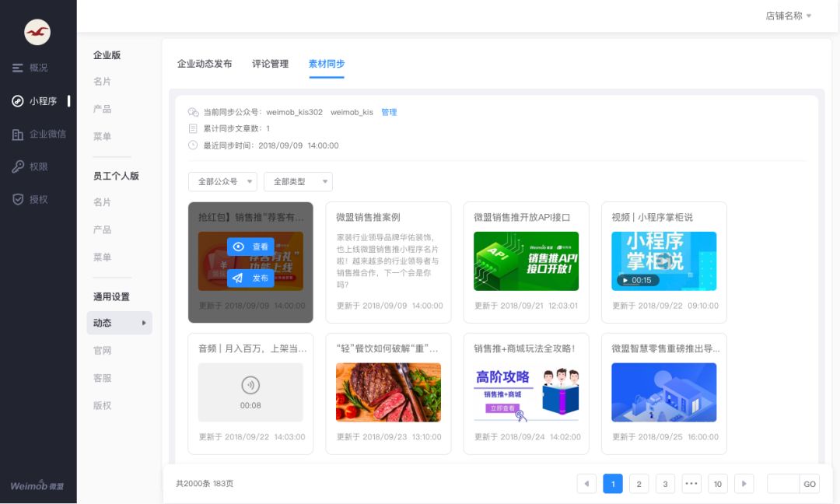Click the GO page jump button
Image resolution: width=840 pixels, height=504 pixels.
tap(810, 484)
